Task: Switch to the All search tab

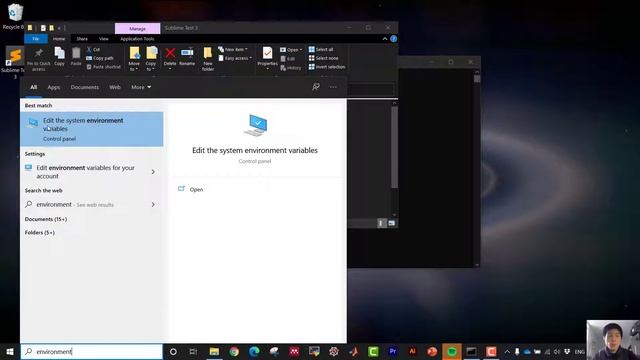Action: point(33,87)
